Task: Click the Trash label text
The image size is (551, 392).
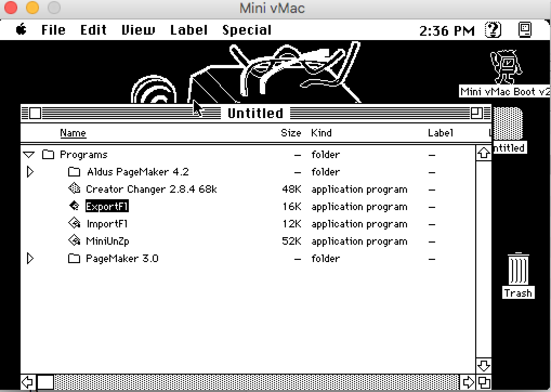Action: [519, 293]
